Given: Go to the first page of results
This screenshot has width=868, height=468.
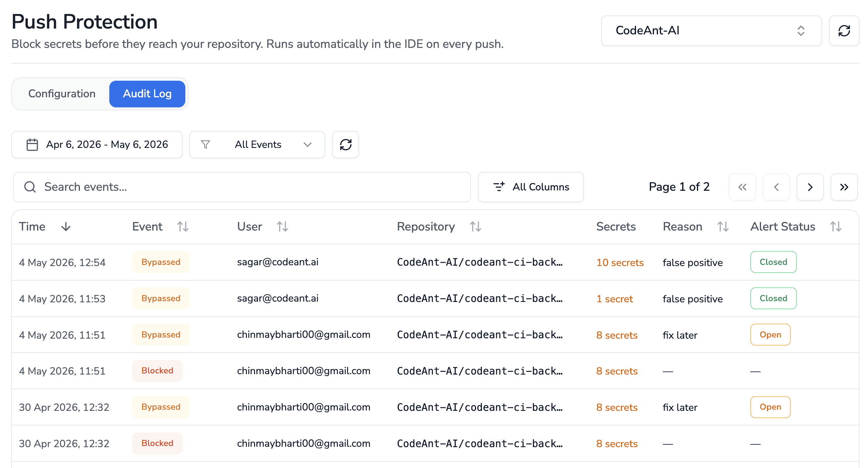Looking at the screenshot, I should pos(742,187).
